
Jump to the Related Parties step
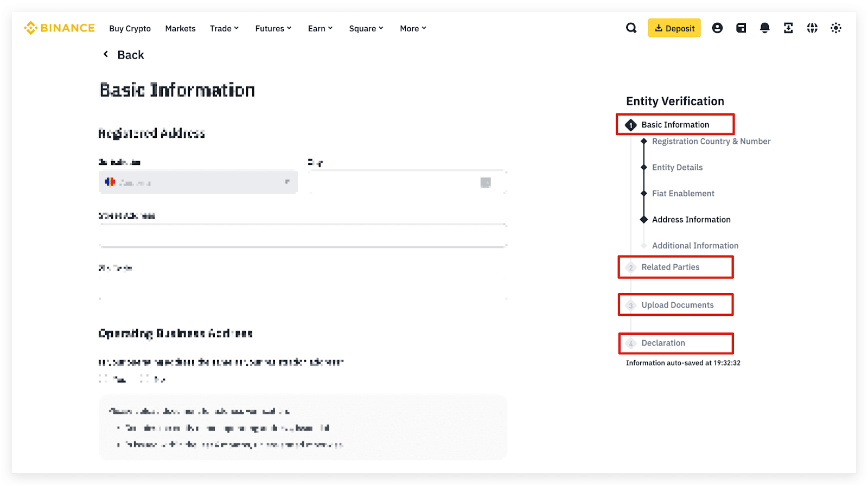click(671, 267)
